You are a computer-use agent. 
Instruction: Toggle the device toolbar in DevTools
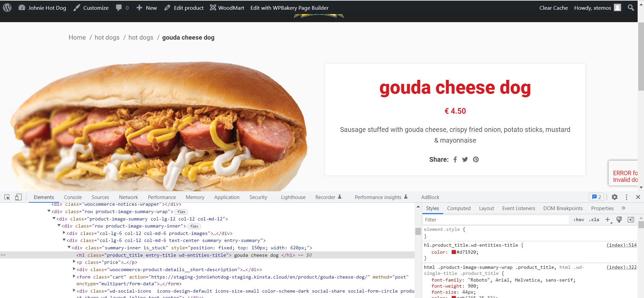18,197
